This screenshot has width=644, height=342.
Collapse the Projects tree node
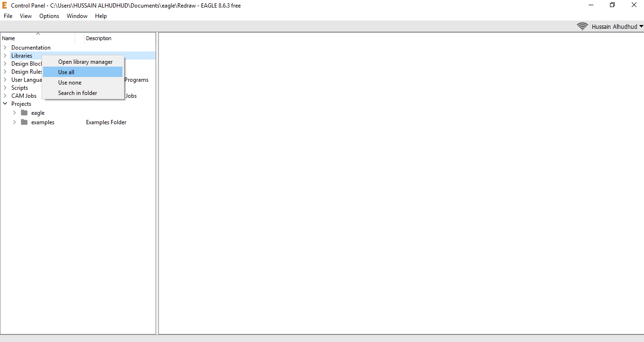5,104
